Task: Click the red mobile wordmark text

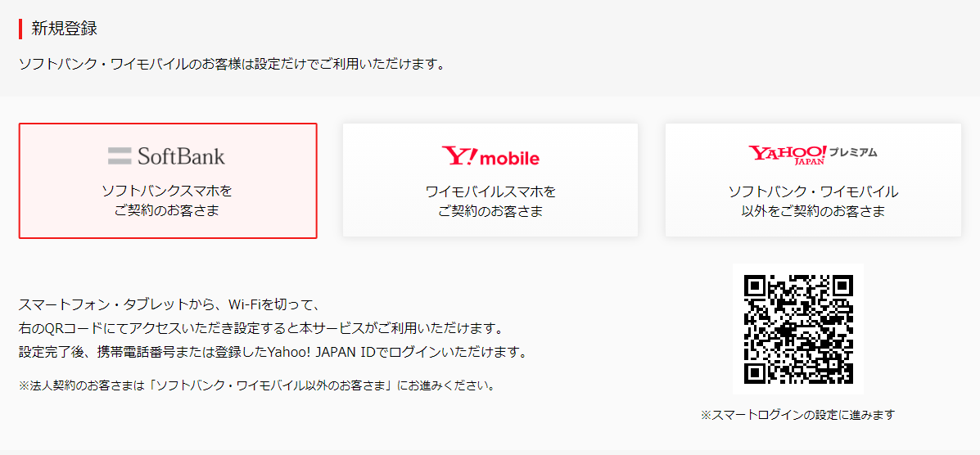Action: [509, 158]
